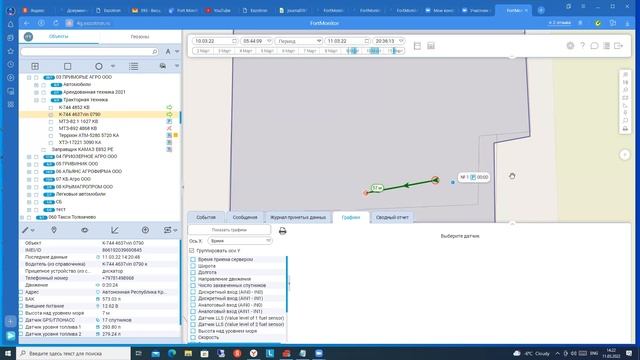The image size is (640, 360).
Task: Click the expand-all grid icon in tree toolbar
Action: tap(35, 66)
